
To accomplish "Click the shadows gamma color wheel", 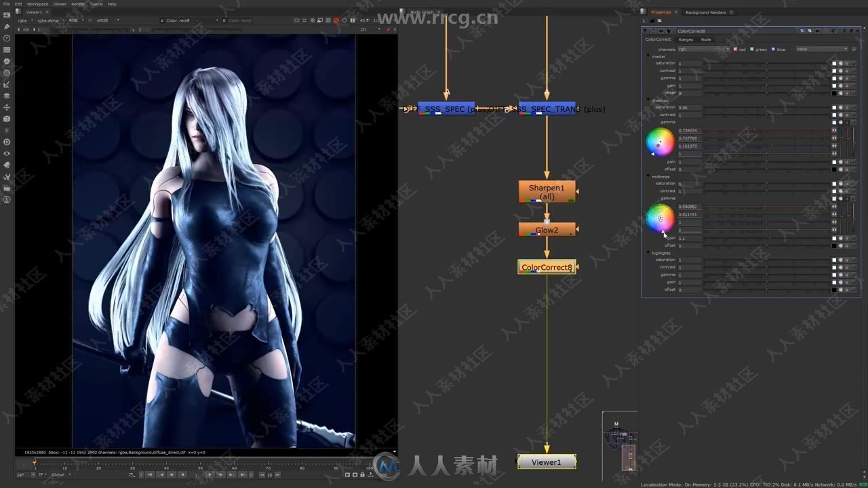I will coord(659,142).
